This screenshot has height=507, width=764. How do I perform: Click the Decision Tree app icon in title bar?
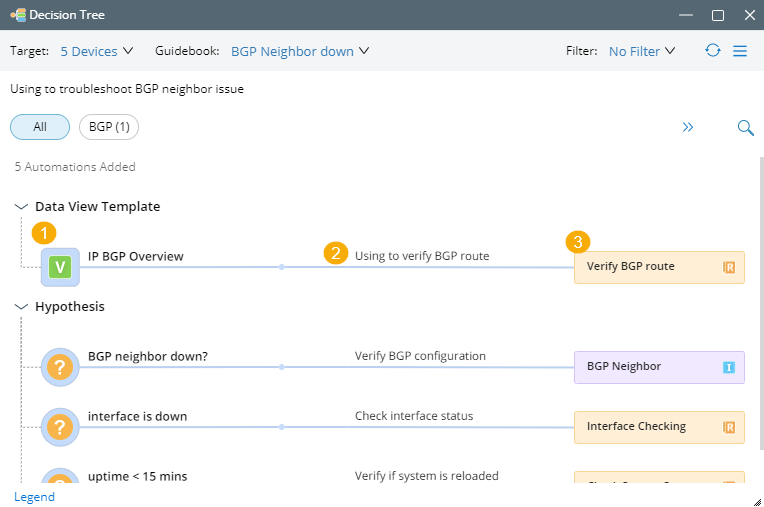point(18,15)
